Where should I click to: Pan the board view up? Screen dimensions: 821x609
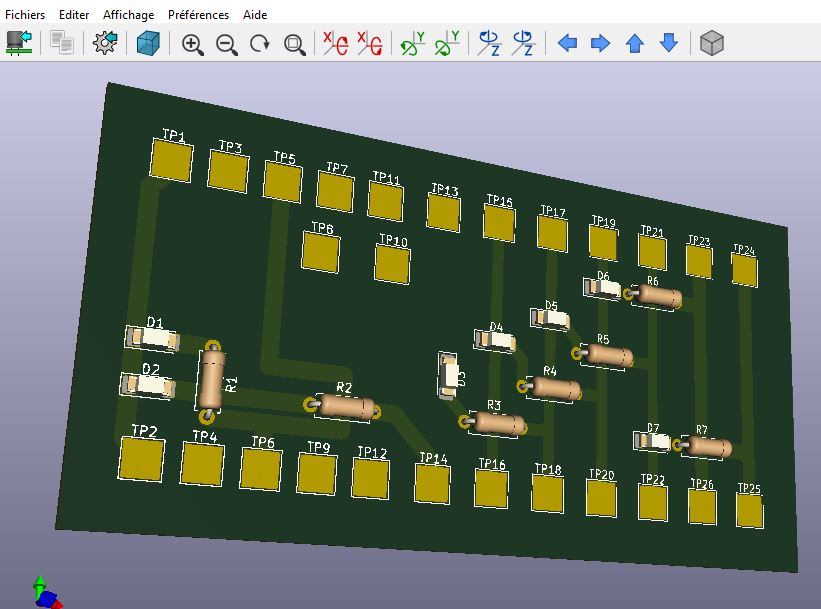[634, 44]
